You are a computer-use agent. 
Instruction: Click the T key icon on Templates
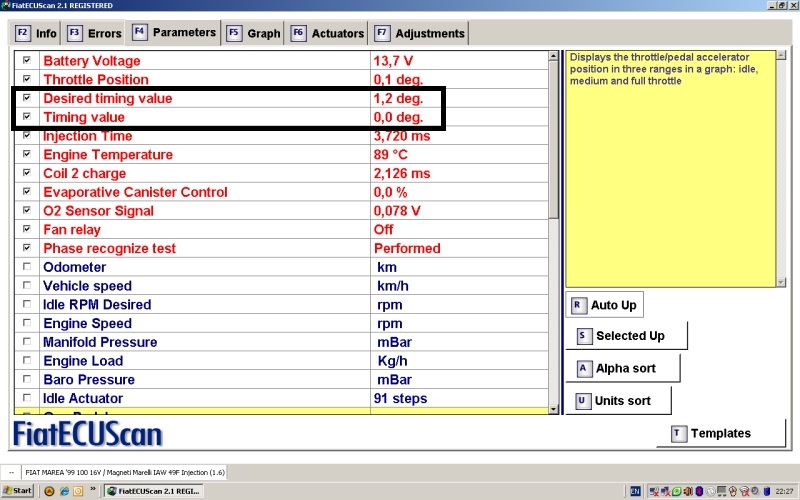pyautogui.click(x=679, y=433)
